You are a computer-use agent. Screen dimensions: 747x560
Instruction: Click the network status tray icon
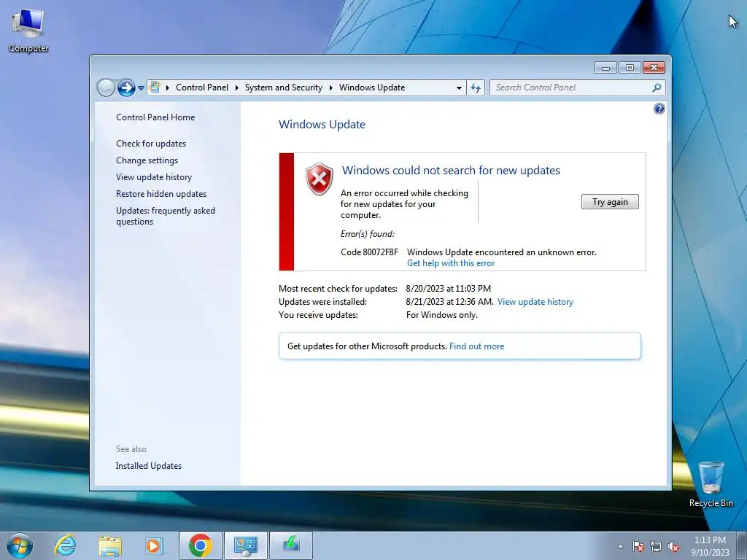pyautogui.click(x=656, y=546)
